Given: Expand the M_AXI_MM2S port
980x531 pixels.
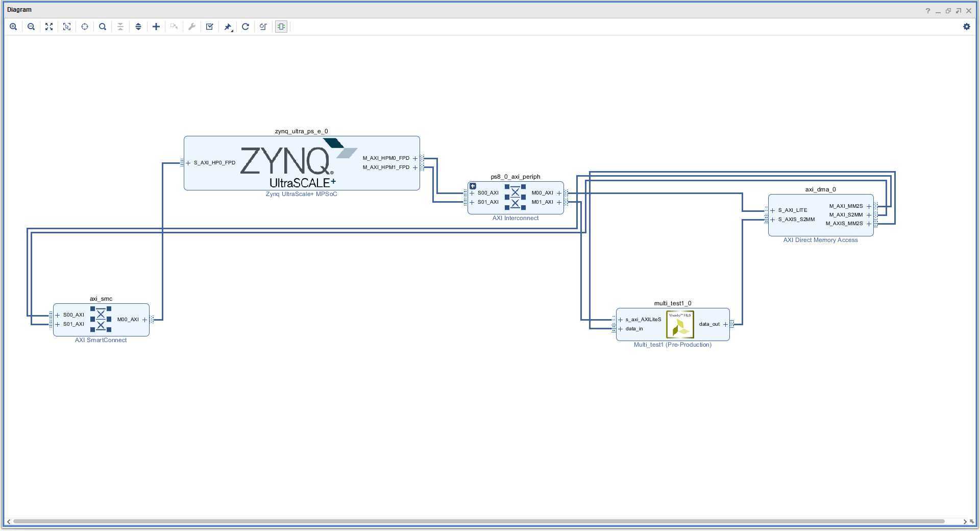Looking at the screenshot, I should click(869, 206).
